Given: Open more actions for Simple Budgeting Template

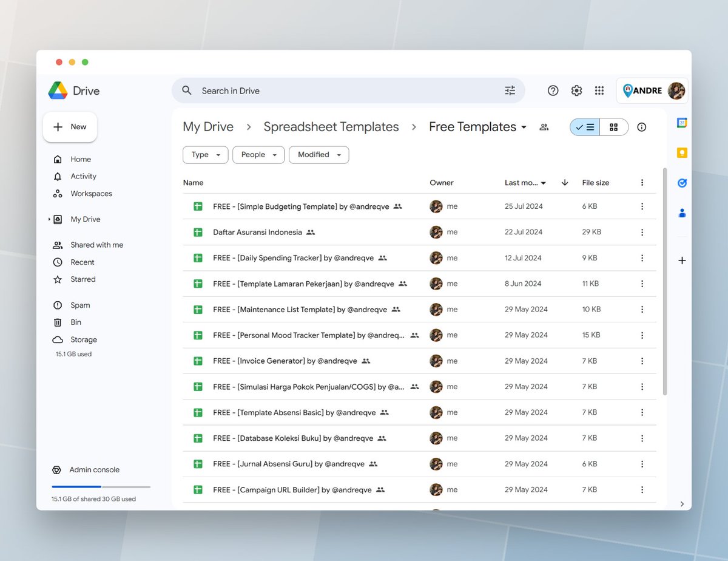Looking at the screenshot, I should [642, 206].
